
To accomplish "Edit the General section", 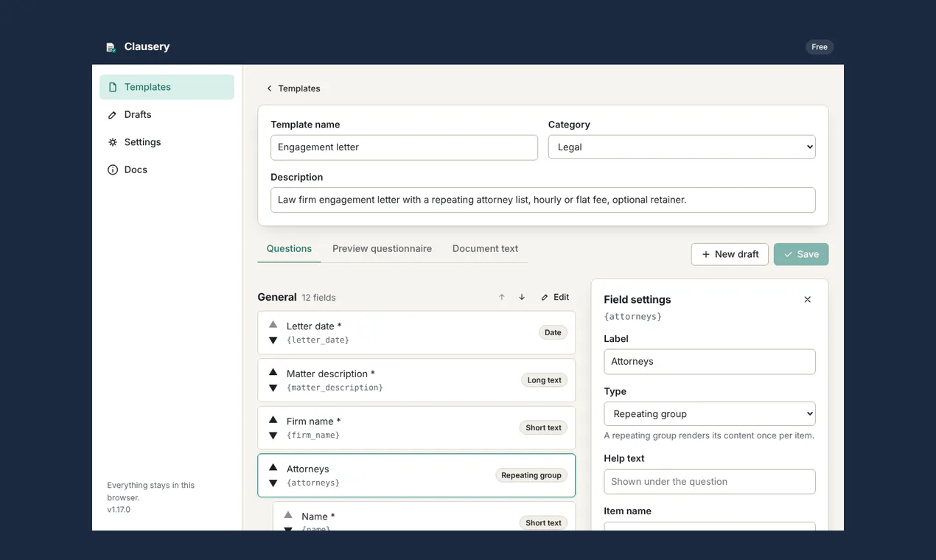I will coord(555,297).
